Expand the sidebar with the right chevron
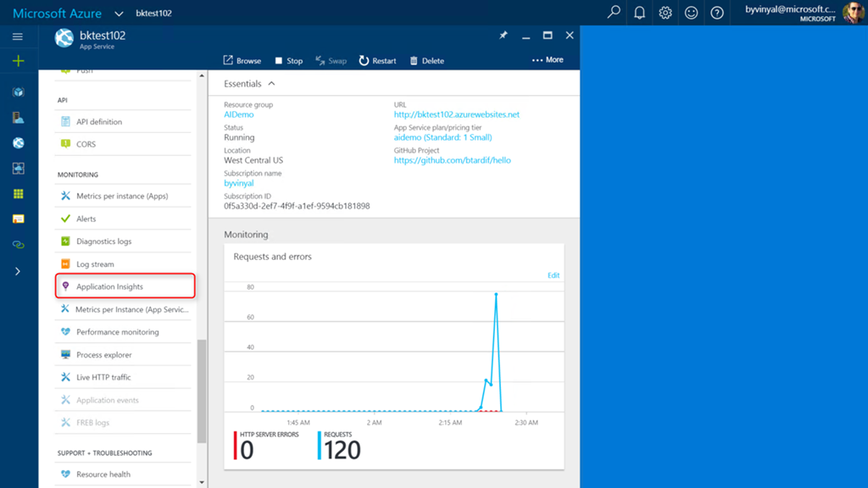Image resolution: width=868 pixels, height=488 pixels. click(18, 271)
